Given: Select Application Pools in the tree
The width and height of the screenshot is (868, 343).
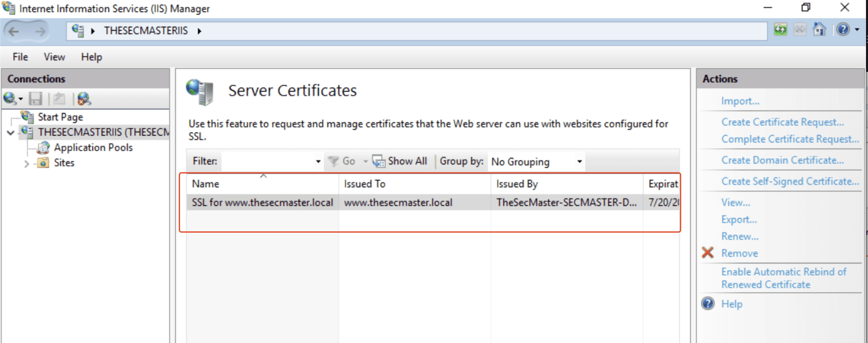Looking at the screenshot, I should [93, 147].
